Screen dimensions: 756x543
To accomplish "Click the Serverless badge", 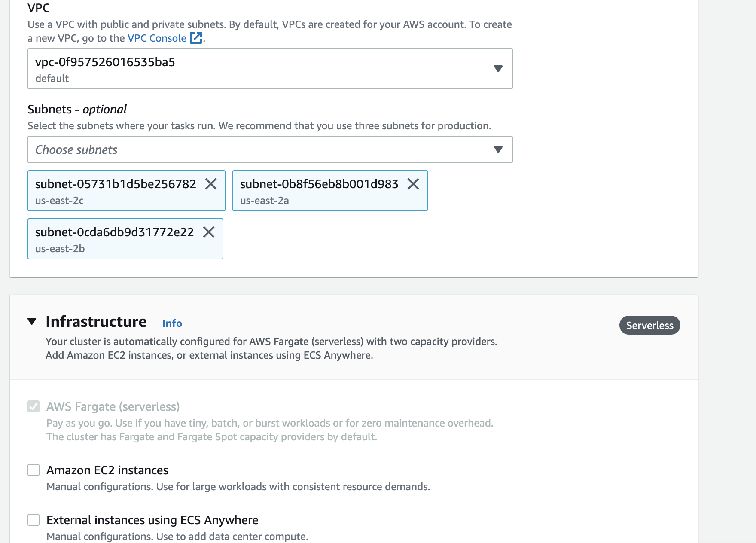I will point(649,325).
